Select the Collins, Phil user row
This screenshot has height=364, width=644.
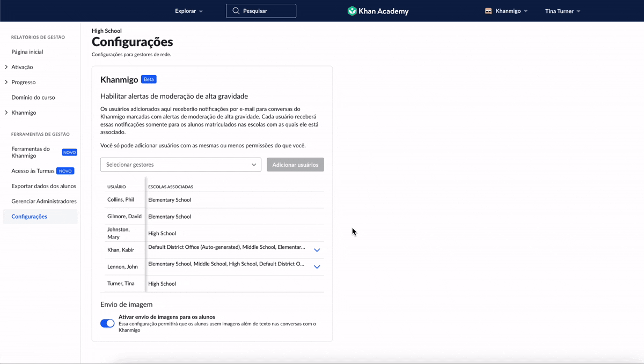[x=214, y=199]
